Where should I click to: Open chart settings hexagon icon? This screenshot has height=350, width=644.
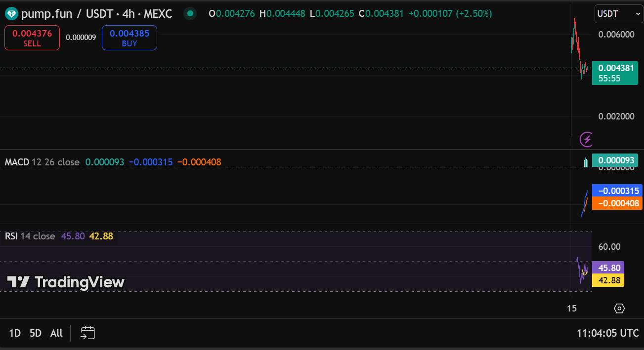619,309
